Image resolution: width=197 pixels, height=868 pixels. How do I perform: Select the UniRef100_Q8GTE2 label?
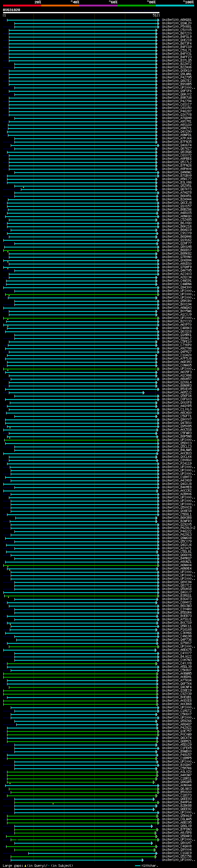pos(176,81)
